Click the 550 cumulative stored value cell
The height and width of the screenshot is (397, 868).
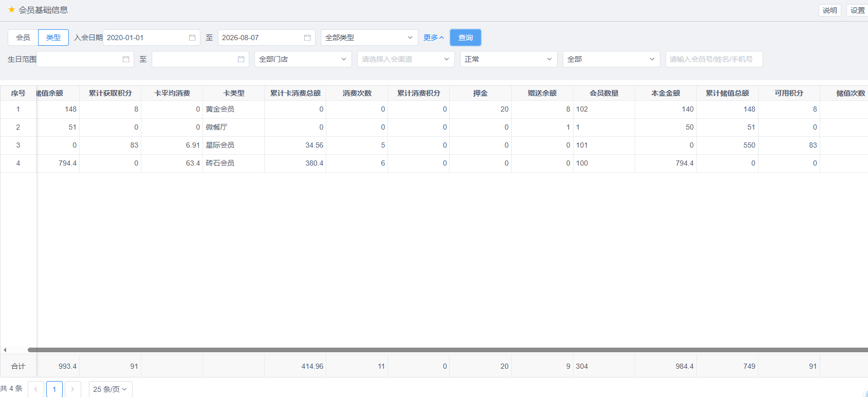coord(727,146)
